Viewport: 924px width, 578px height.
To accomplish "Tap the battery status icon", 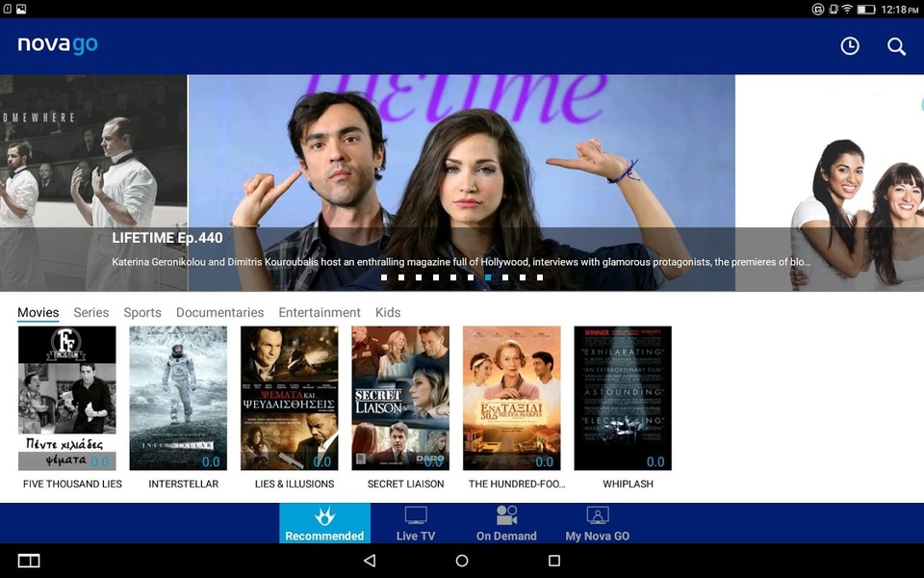I will tap(866, 9).
